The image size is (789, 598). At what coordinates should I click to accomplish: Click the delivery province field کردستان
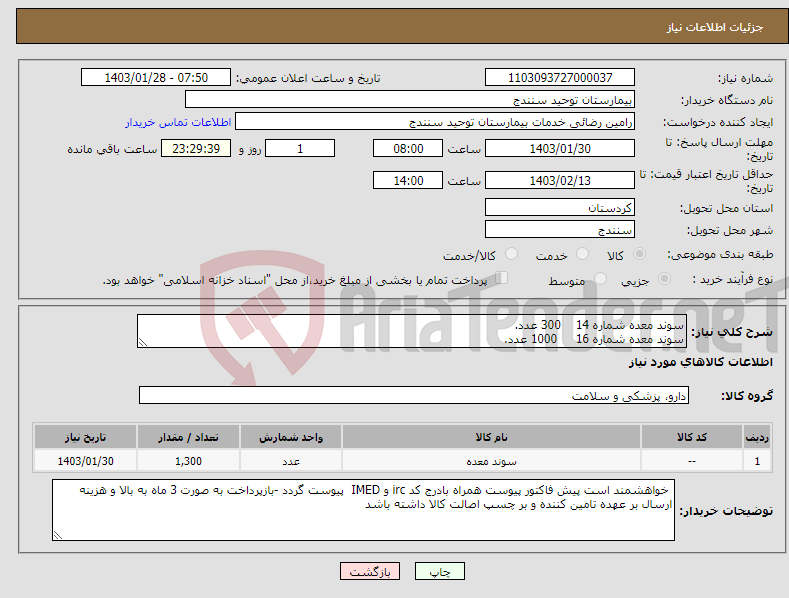[560, 207]
